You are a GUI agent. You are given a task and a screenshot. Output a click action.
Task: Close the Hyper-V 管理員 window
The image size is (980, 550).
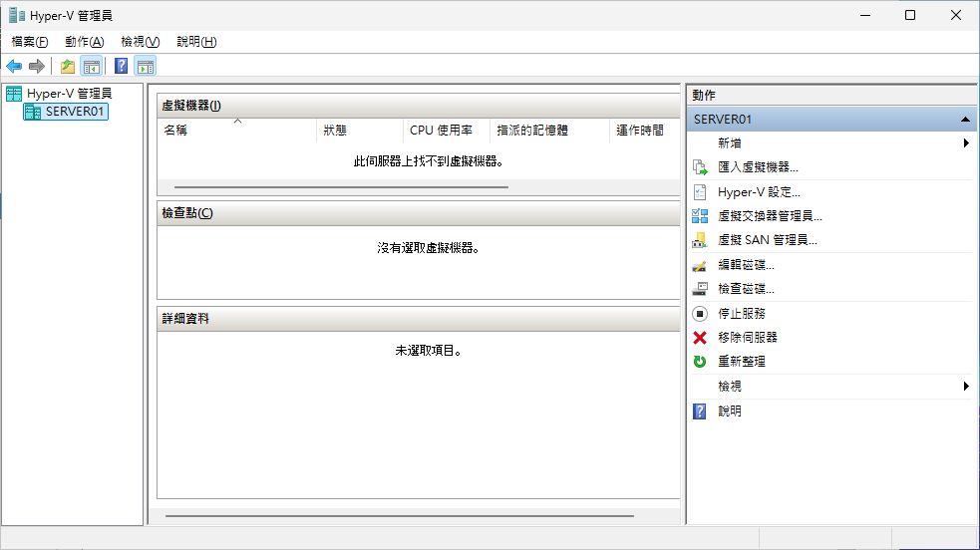click(956, 15)
